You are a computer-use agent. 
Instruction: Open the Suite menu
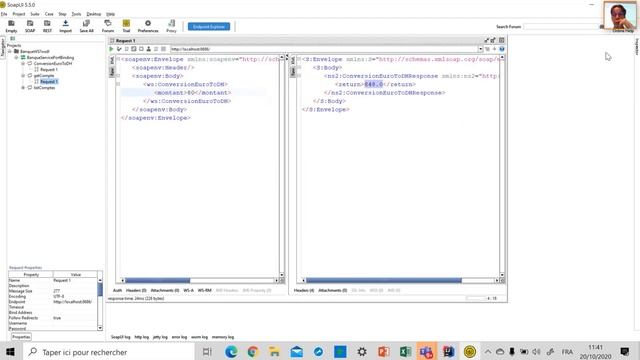(35, 14)
